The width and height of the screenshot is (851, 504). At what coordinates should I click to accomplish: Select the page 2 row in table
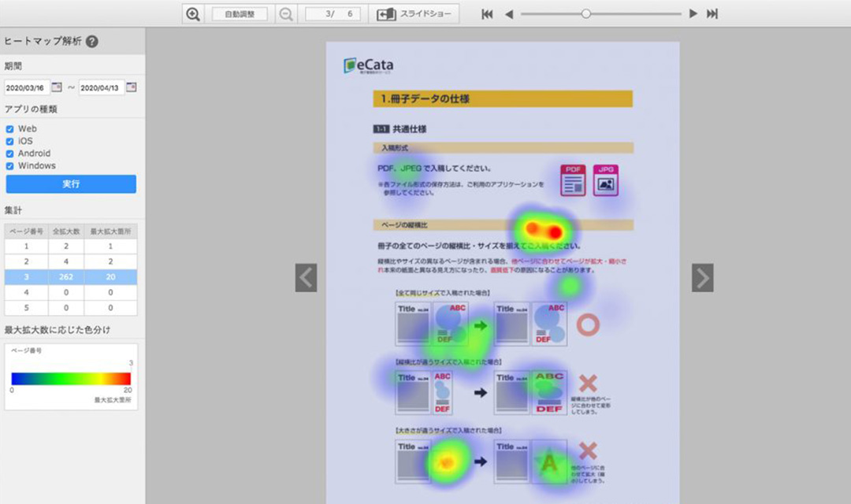(71, 261)
